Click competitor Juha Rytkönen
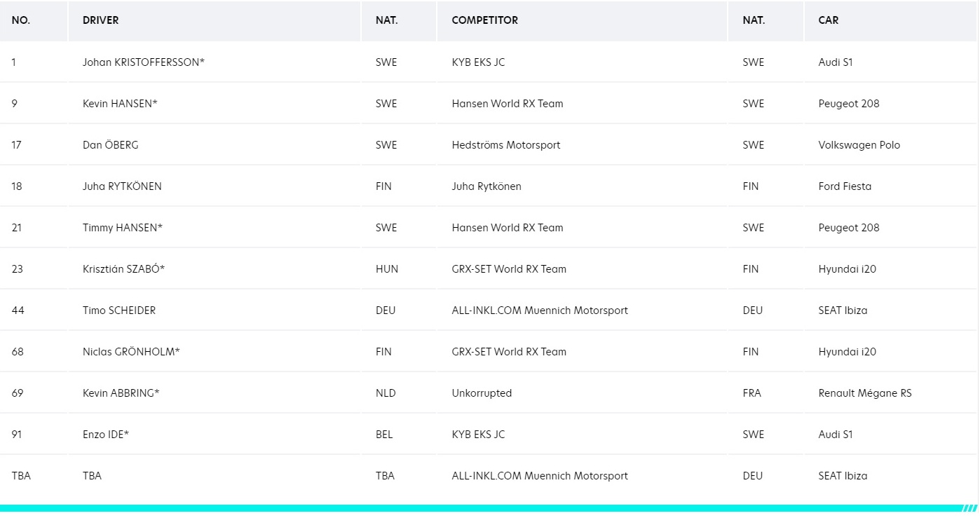Screen dimensions: 980x518 486,186
